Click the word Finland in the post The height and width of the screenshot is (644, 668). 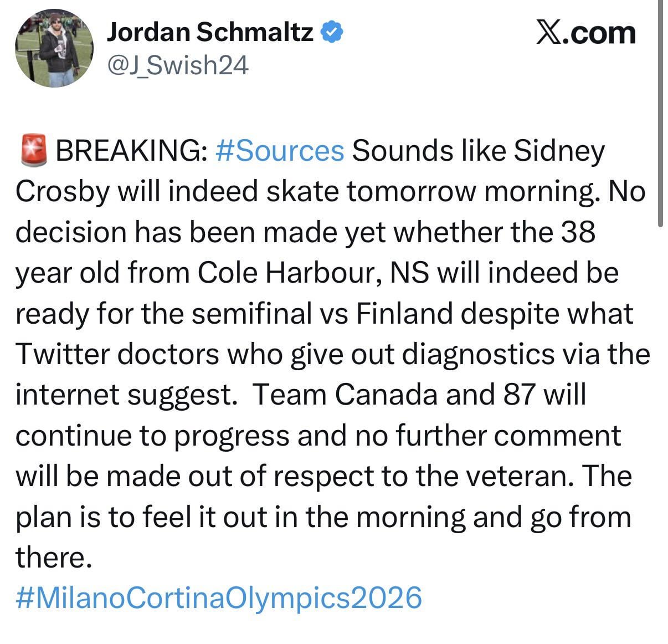point(403,314)
